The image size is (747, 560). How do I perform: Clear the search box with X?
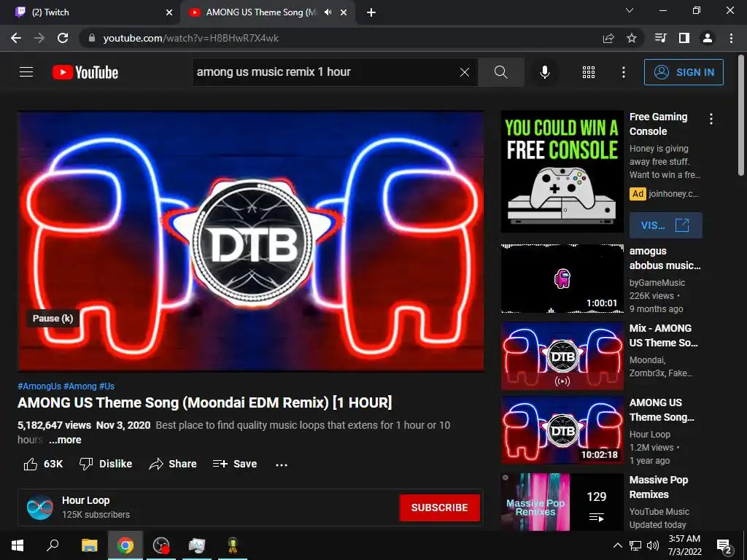[x=465, y=72]
